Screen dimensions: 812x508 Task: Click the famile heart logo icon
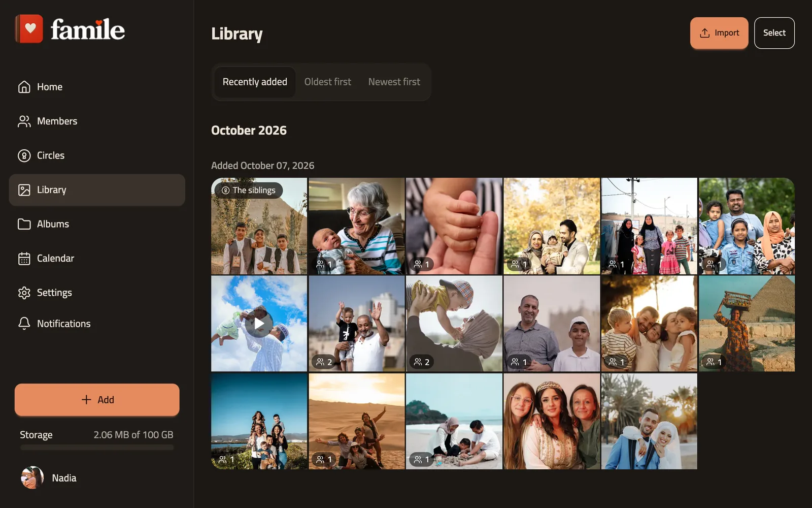coord(29,29)
